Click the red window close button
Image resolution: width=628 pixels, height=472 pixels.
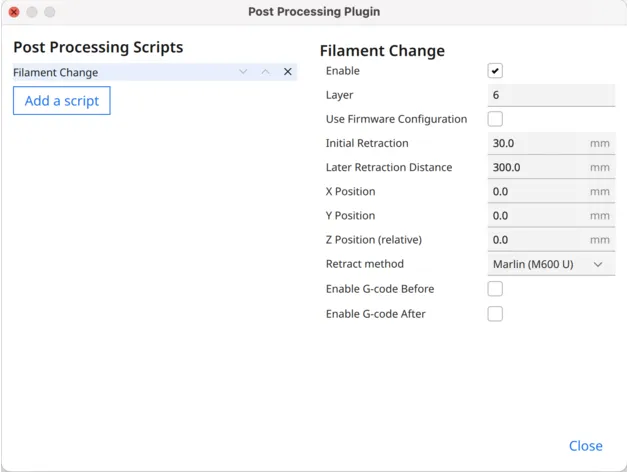14,12
